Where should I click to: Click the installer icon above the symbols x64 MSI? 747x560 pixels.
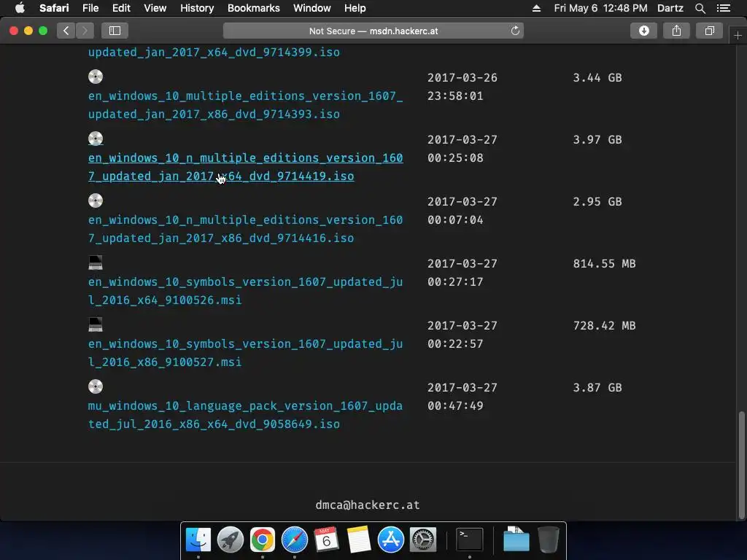[96, 262]
